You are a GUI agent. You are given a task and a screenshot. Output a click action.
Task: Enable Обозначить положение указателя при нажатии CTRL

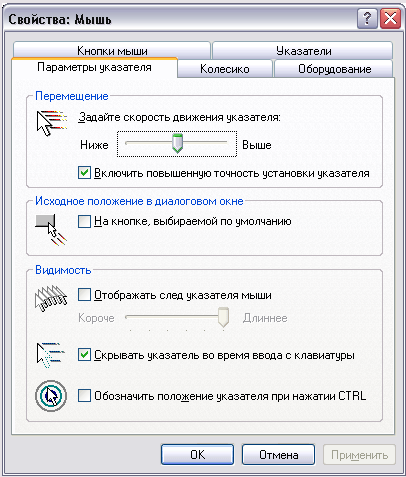(84, 396)
